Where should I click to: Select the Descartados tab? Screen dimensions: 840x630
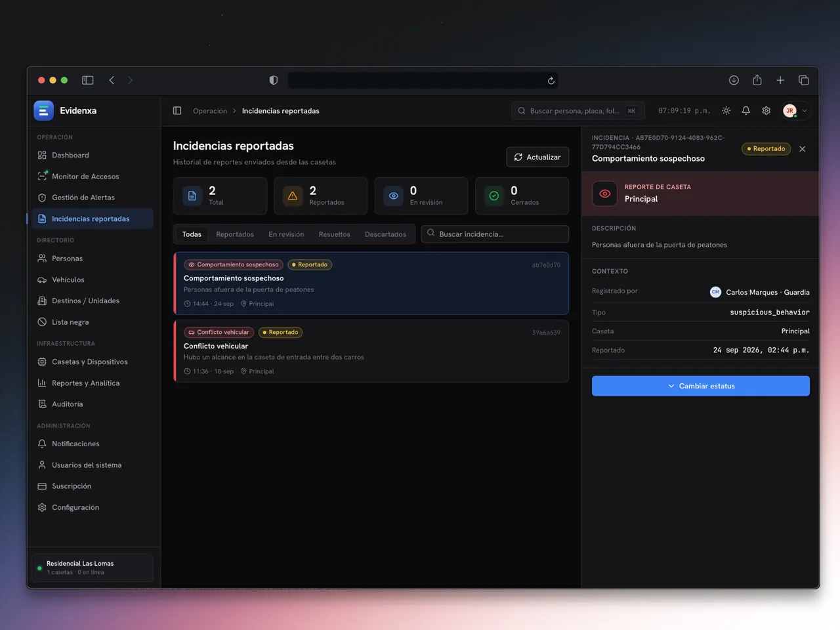385,234
